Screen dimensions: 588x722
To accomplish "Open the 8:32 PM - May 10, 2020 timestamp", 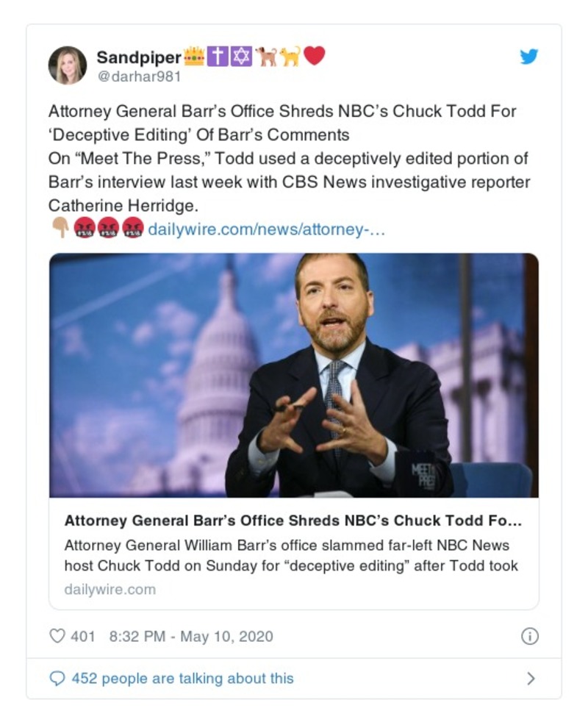I will click(190, 636).
